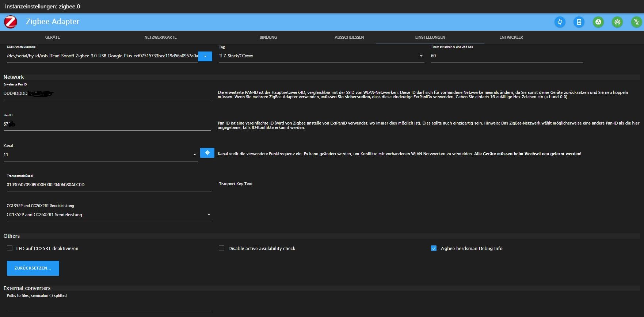Expand the Kanal dropdown set to 11
The height and width of the screenshot is (317, 644).
tap(100, 155)
